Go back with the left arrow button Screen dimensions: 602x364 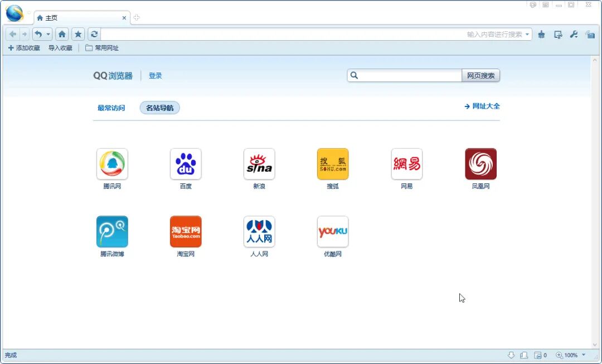point(13,34)
